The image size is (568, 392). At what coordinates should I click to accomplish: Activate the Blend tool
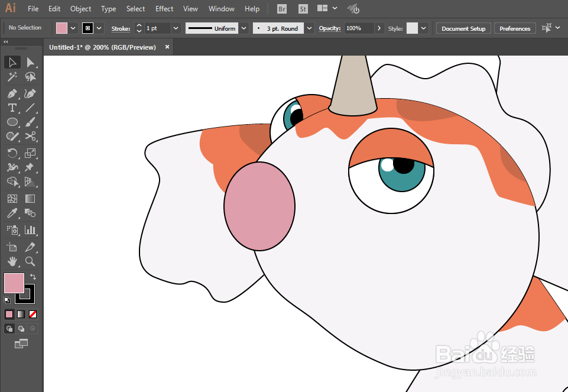[30, 213]
